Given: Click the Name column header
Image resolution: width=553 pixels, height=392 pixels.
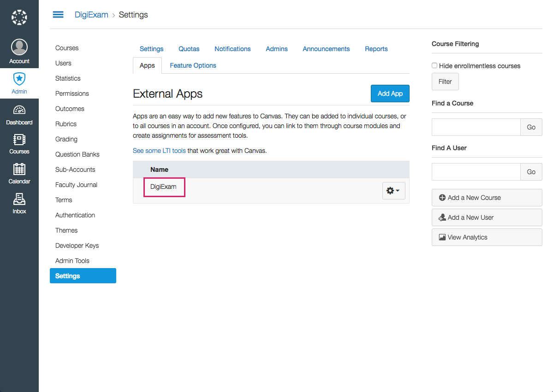Looking at the screenshot, I should pyautogui.click(x=160, y=170).
